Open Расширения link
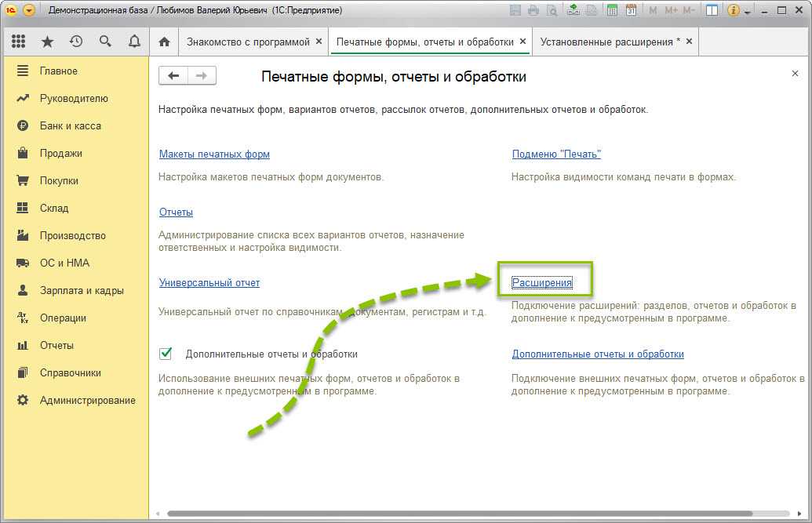Viewport: 812px width, 523px height. [542, 283]
